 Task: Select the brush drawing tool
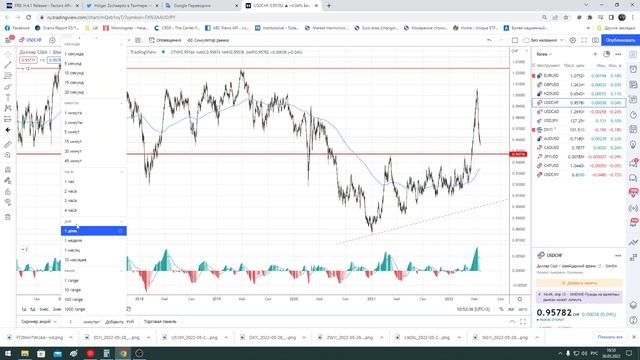click(x=8, y=87)
